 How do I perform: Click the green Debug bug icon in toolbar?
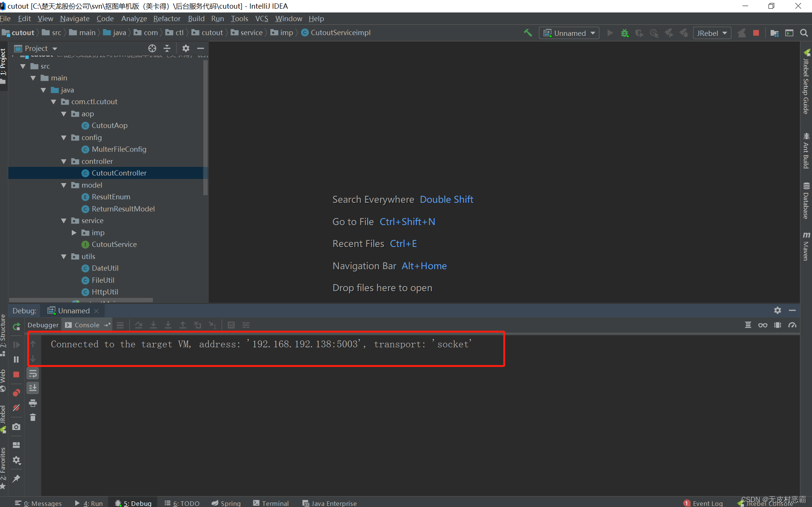pyautogui.click(x=625, y=33)
